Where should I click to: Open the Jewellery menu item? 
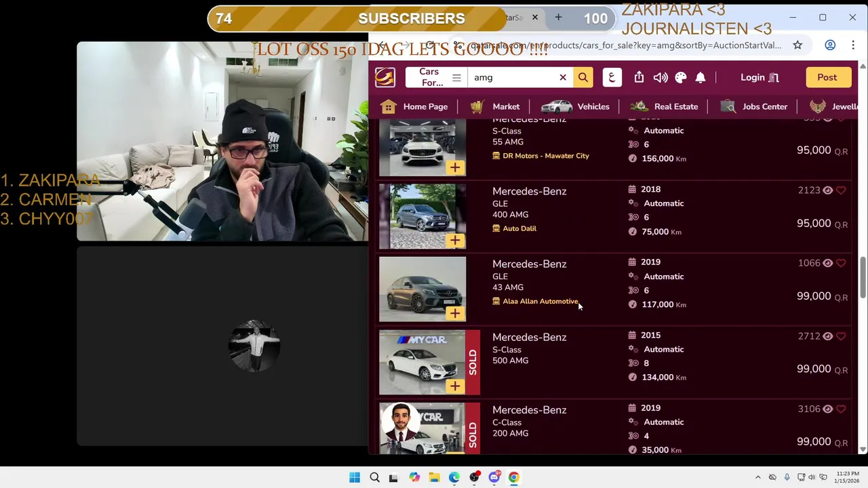pyautogui.click(x=834, y=106)
